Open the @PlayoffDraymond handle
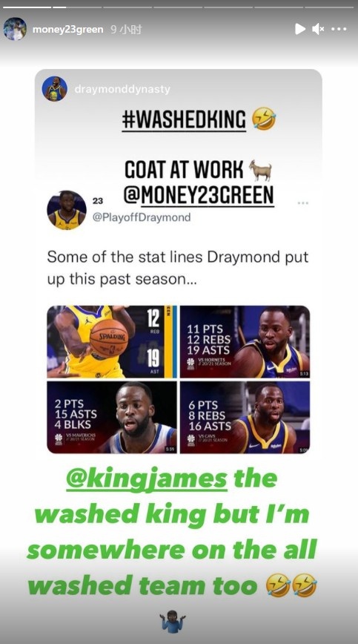 coord(142,217)
